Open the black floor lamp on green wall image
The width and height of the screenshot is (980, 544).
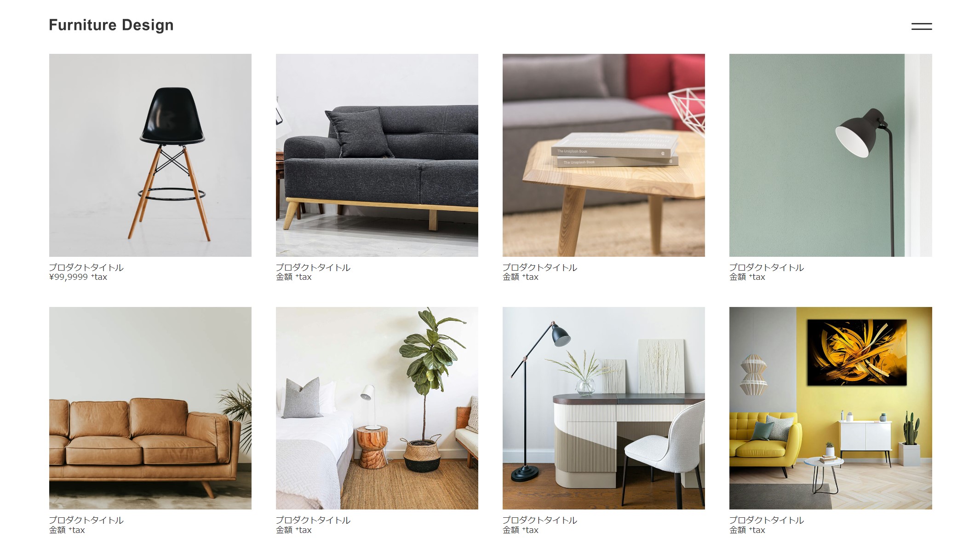click(831, 155)
